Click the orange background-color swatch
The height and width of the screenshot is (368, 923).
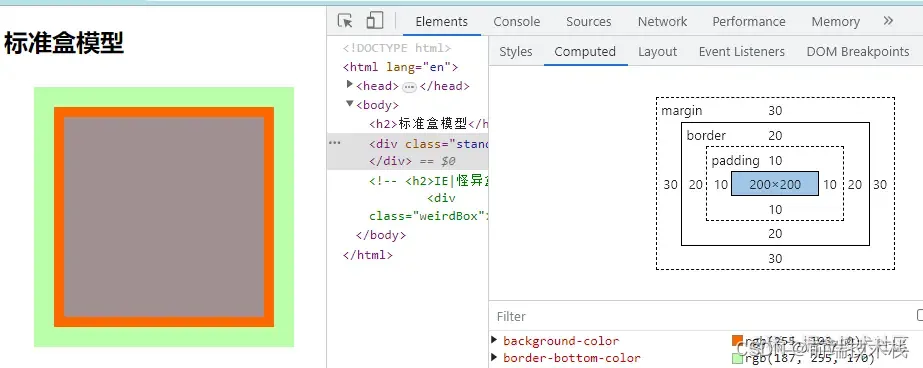[x=737, y=341]
